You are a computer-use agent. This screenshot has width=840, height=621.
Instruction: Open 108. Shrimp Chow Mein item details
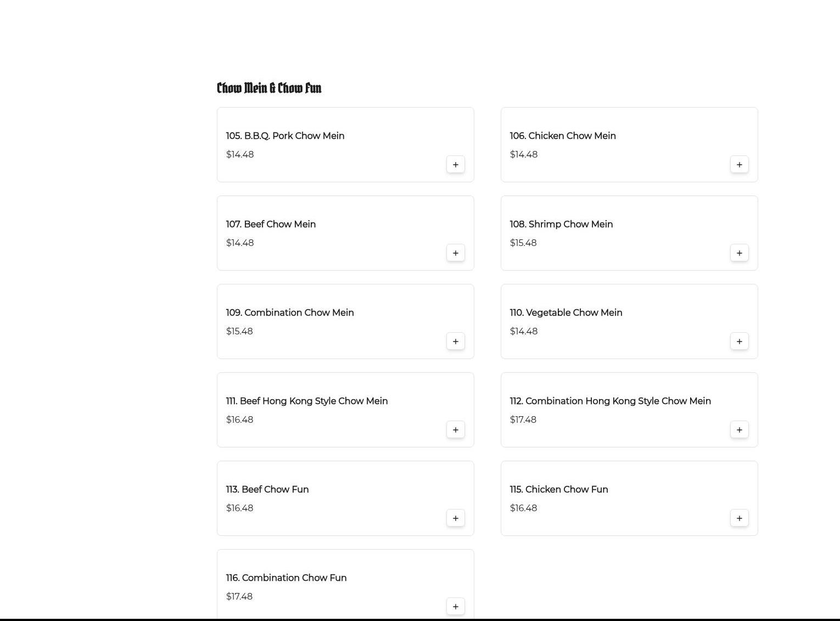pos(561,224)
